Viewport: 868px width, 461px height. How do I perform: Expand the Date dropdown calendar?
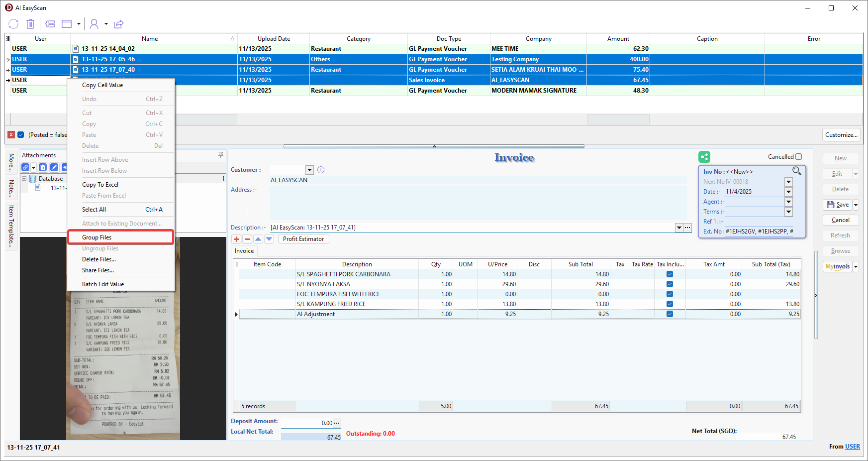pos(788,192)
